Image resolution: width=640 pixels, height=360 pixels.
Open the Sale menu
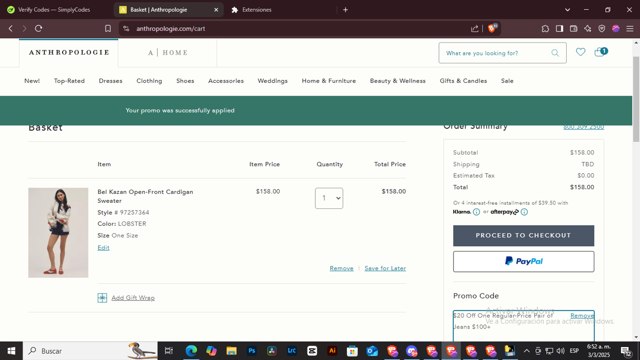[x=507, y=81]
